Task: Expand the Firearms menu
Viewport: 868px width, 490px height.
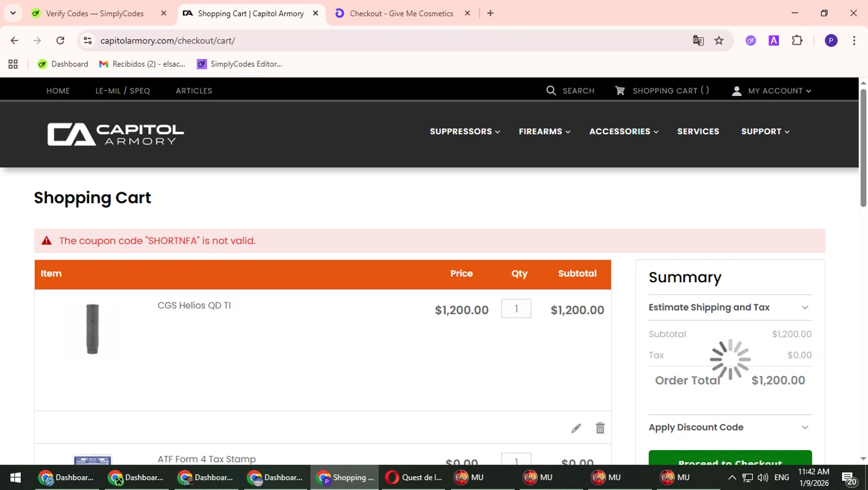Action: (545, 132)
